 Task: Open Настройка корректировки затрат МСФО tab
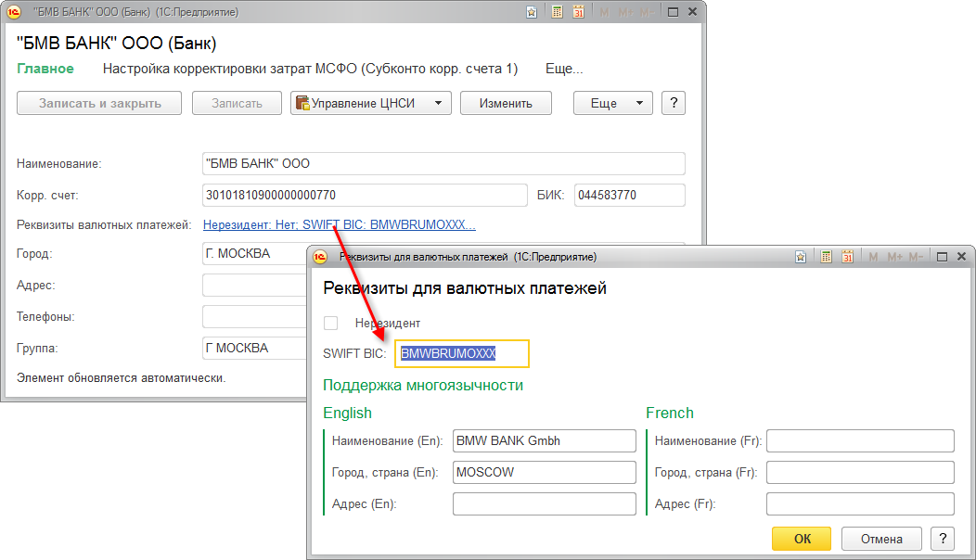click(x=310, y=69)
